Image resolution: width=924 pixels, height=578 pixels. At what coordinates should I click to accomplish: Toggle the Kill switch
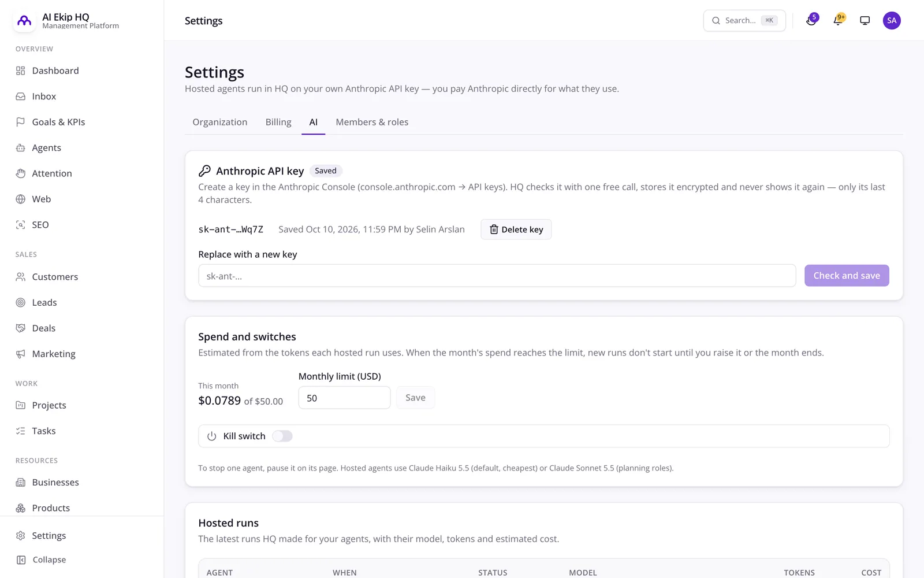coord(282,436)
